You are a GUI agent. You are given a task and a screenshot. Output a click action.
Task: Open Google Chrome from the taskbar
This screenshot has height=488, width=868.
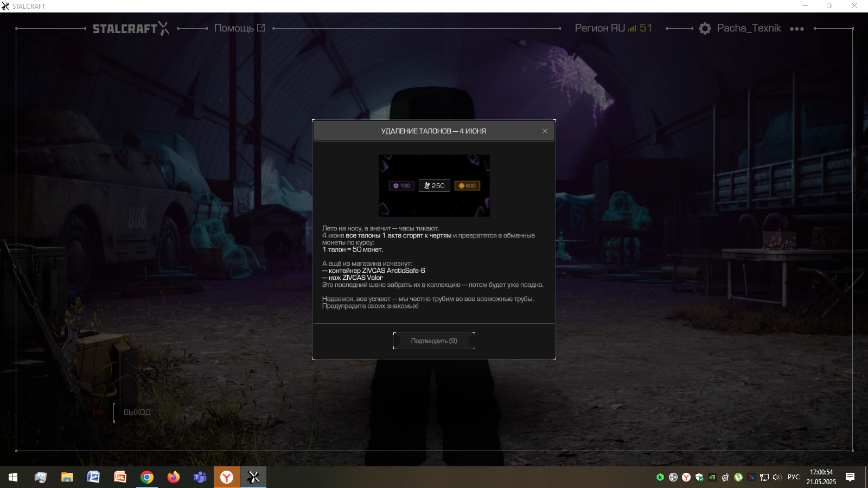click(146, 477)
